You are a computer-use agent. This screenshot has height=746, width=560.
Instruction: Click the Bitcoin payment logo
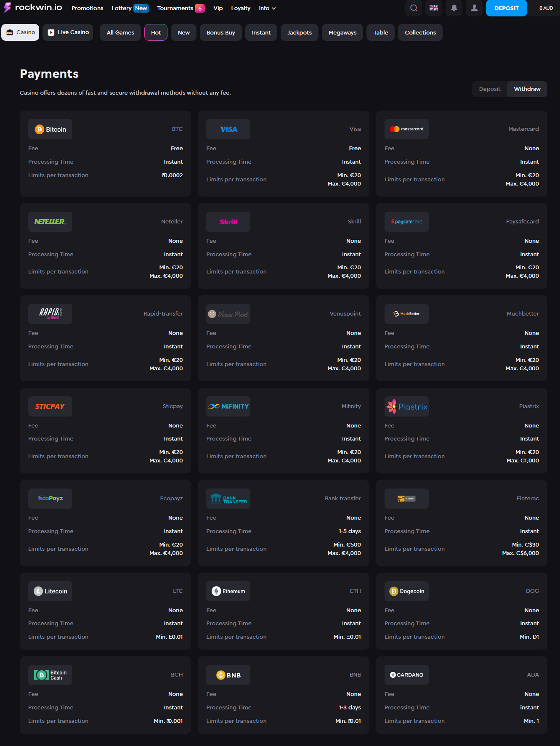coord(50,129)
